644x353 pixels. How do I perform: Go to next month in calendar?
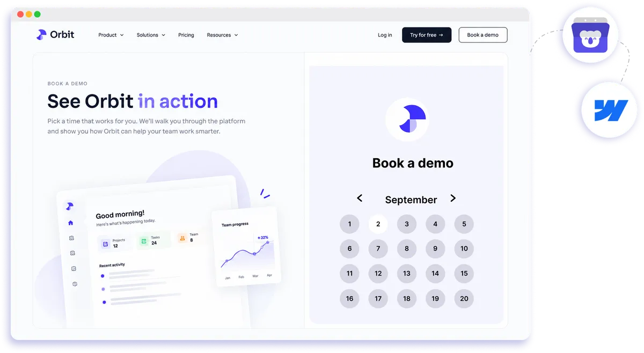click(x=453, y=198)
